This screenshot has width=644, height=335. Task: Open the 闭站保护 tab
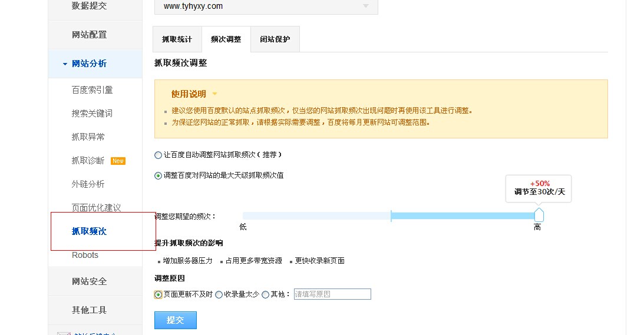tap(275, 39)
